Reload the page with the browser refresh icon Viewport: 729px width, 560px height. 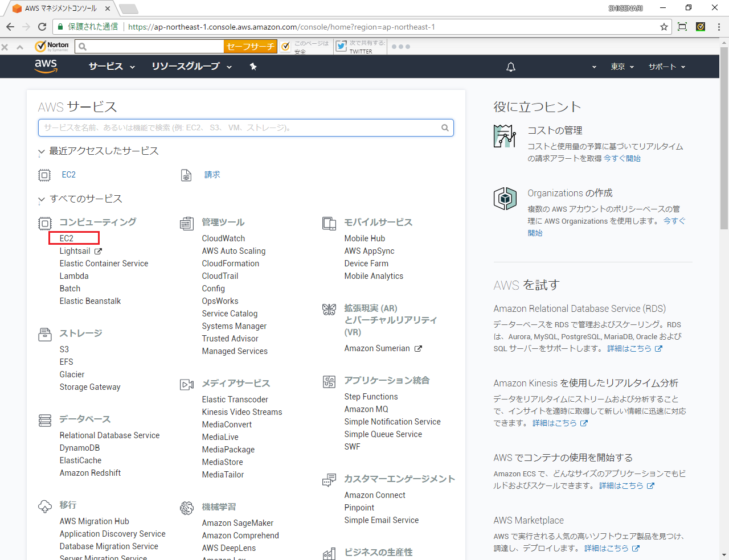(42, 27)
